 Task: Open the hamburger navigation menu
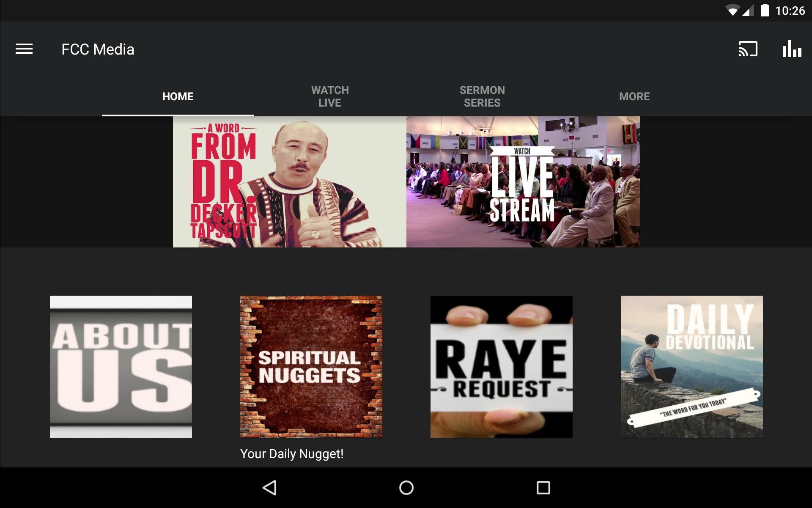point(24,49)
